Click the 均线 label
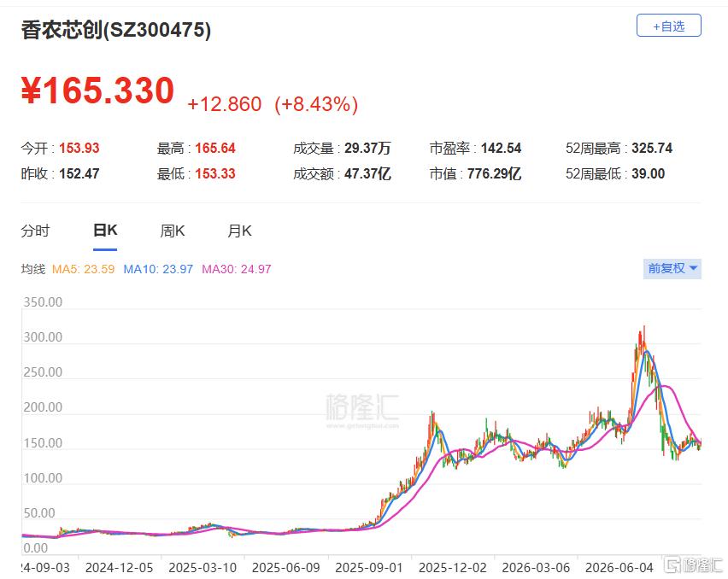The width and height of the screenshot is (728, 579). [33, 269]
